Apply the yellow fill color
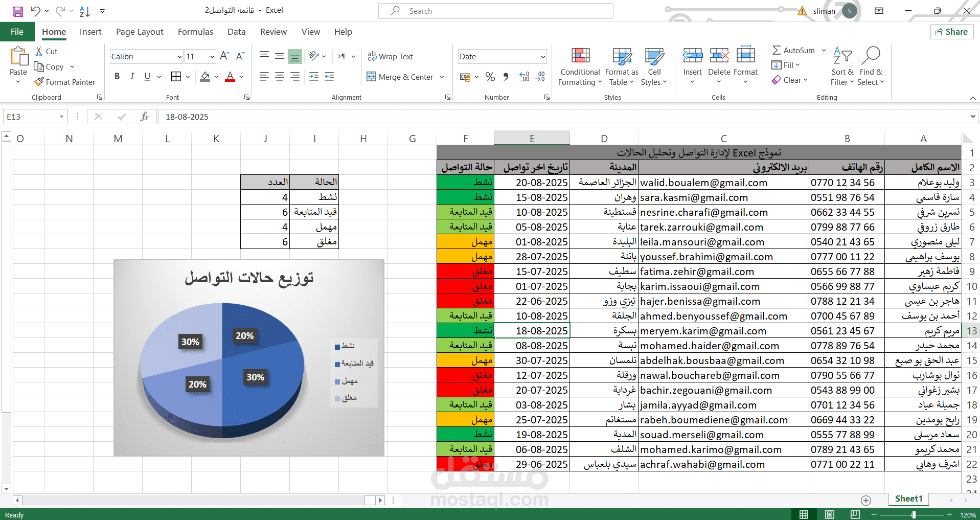The image size is (980, 520). point(205,77)
